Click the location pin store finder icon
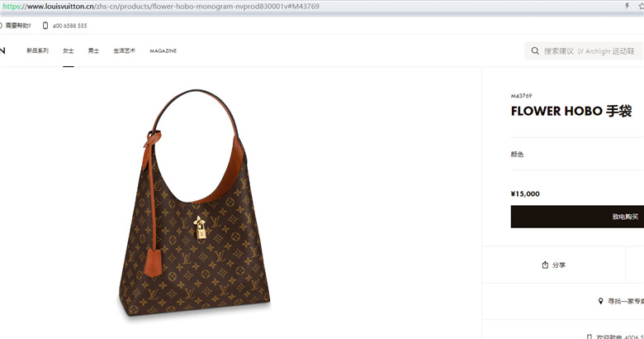This screenshot has width=644, height=339. click(600, 301)
